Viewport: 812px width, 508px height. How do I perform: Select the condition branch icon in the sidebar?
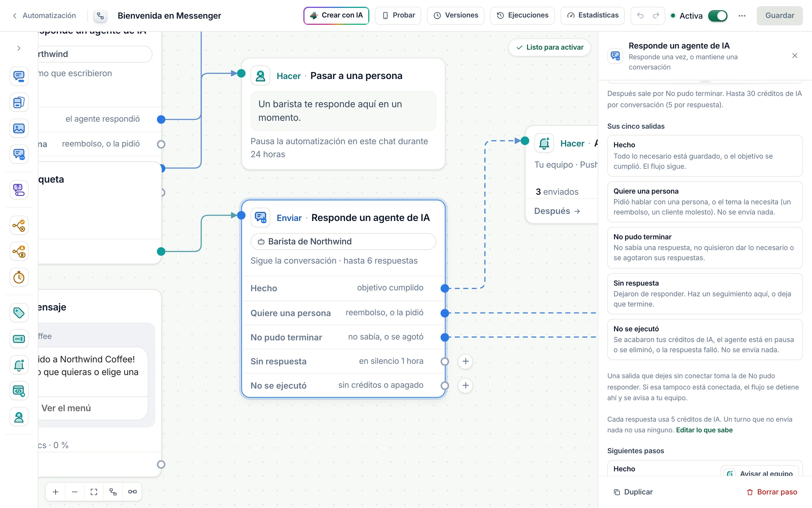19,225
